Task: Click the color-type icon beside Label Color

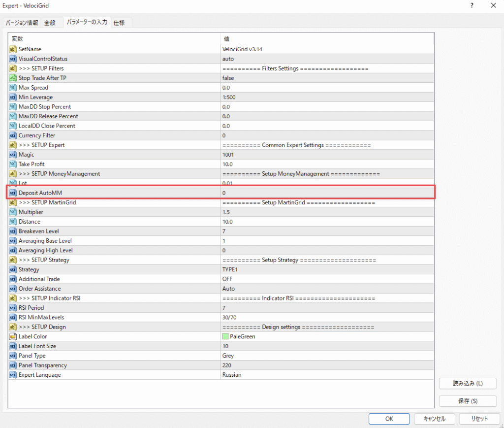Action: (12, 336)
